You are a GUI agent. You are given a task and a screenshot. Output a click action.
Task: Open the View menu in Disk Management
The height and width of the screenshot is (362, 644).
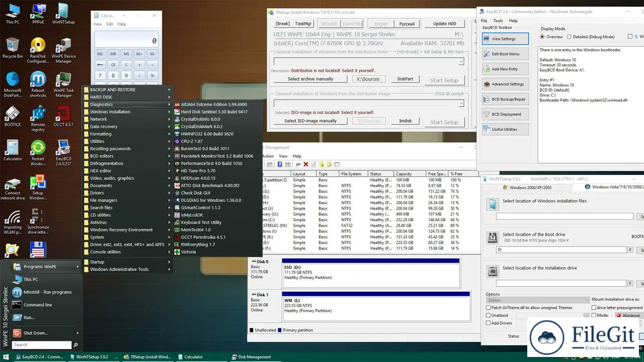(283, 156)
